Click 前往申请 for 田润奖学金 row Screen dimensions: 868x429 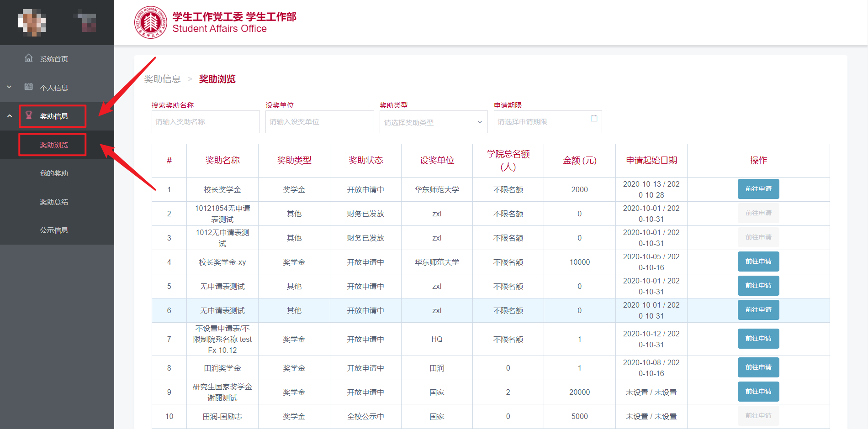pyautogui.click(x=758, y=367)
